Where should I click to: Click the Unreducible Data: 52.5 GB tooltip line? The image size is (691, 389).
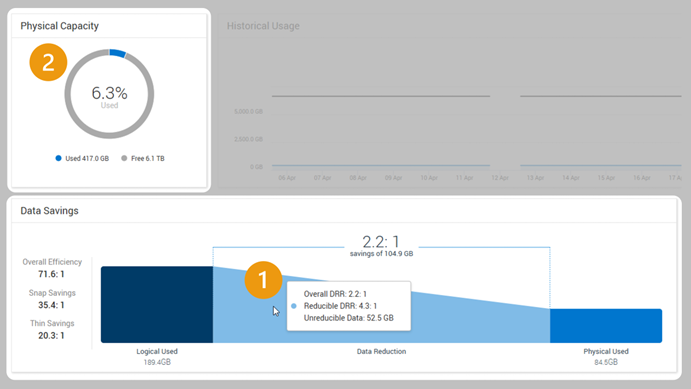tap(349, 318)
